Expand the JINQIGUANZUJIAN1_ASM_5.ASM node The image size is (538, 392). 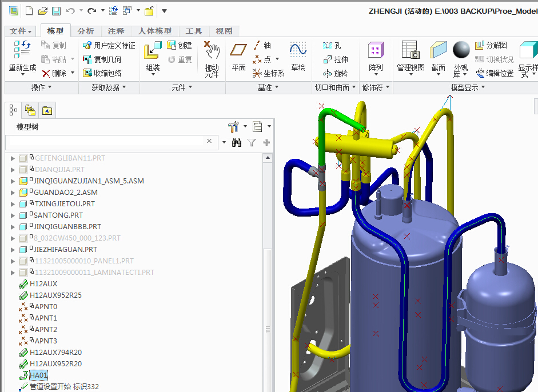pos(13,181)
